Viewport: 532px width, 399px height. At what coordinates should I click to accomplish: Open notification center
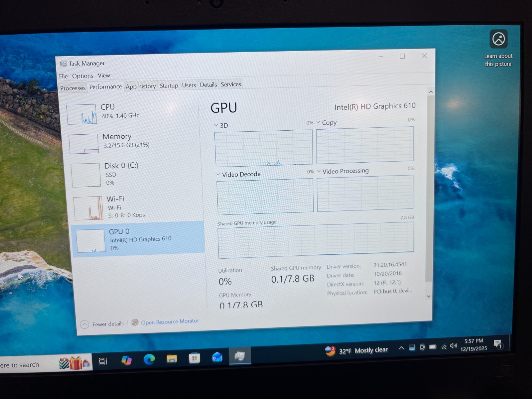pos(498,344)
